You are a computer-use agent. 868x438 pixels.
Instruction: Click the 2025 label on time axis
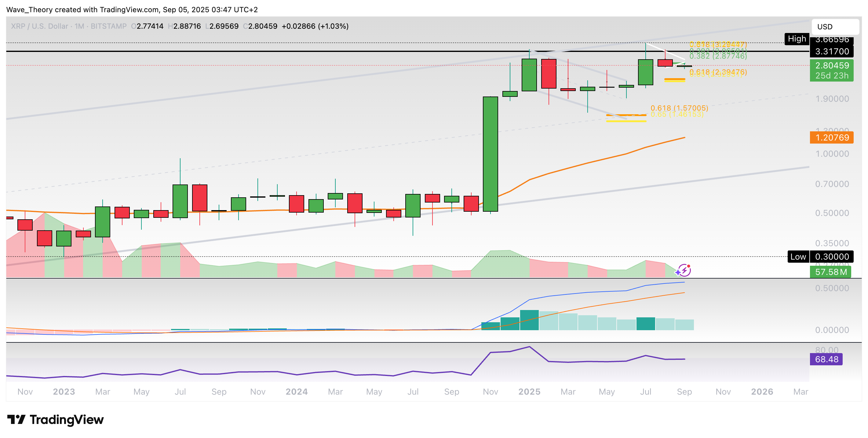pyautogui.click(x=529, y=392)
